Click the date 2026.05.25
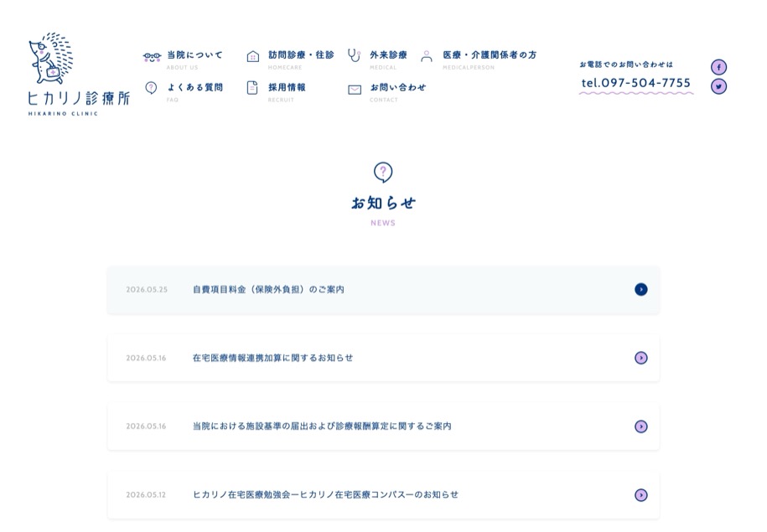Viewport: 767px width, 532px height. click(x=147, y=290)
